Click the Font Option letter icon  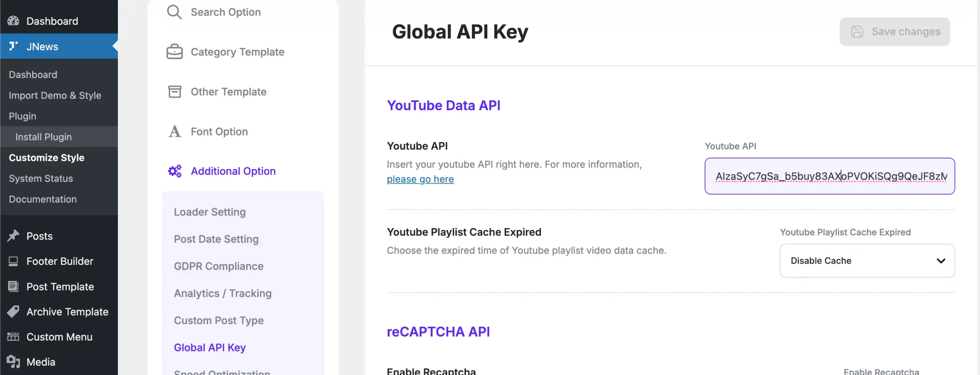175,131
